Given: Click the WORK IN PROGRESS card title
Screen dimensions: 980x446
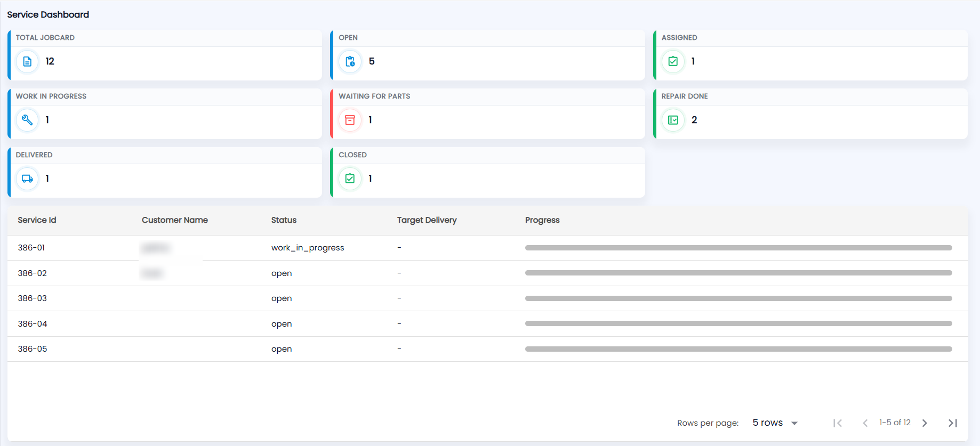Looking at the screenshot, I should tap(51, 96).
